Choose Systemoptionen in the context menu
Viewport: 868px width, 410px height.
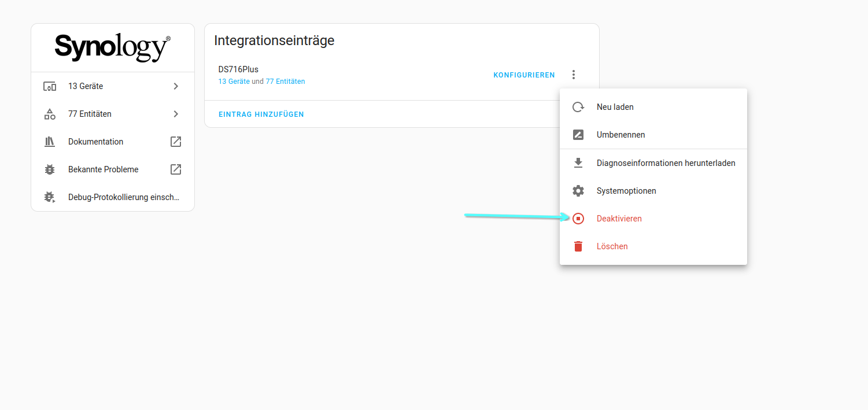(x=626, y=191)
